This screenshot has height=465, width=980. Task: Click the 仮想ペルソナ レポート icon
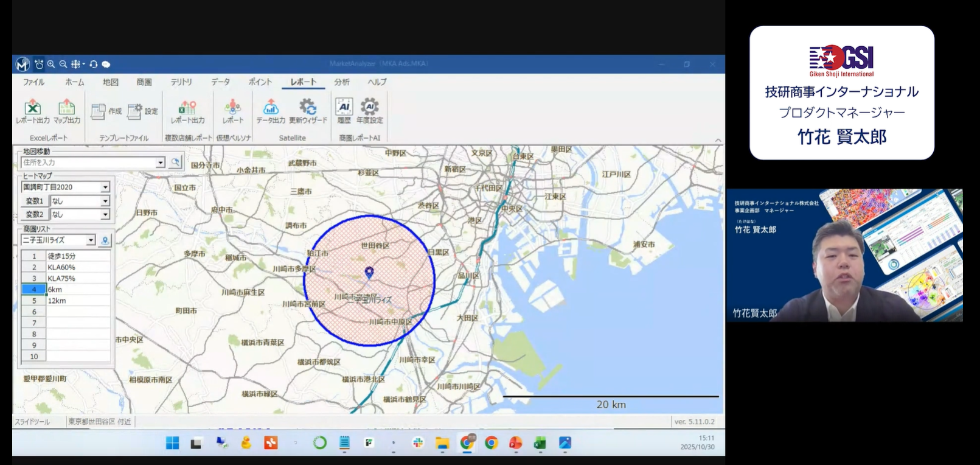232,111
